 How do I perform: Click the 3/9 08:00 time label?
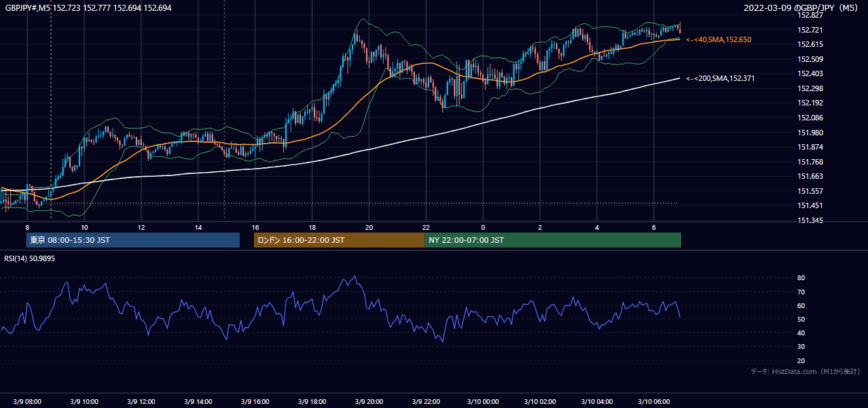[x=27, y=401]
